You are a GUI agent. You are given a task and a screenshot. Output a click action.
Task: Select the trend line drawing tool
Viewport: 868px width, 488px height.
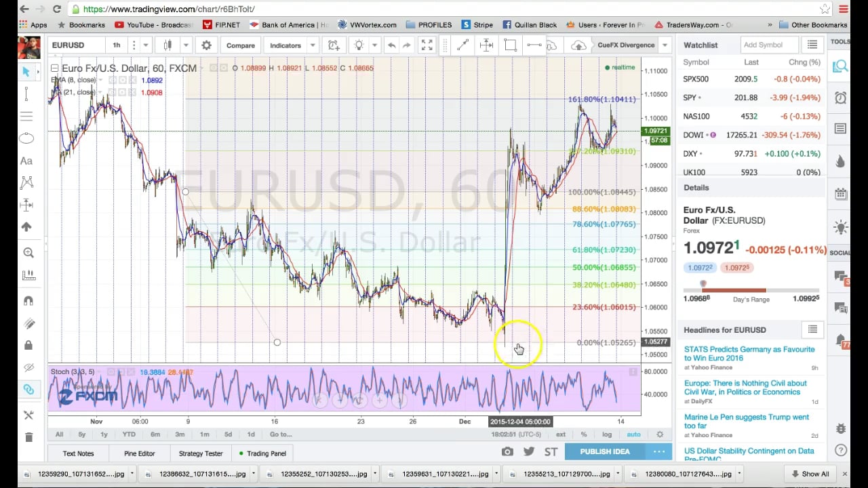26,94
